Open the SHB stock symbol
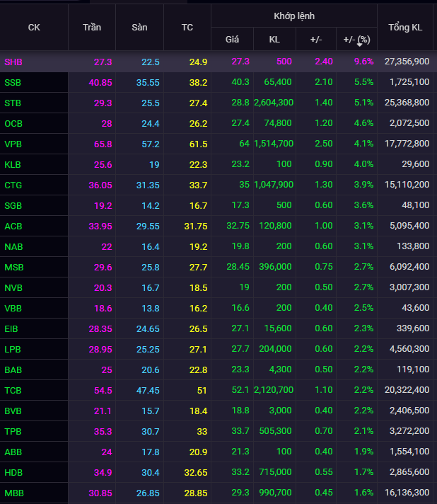 coord(13,62)
